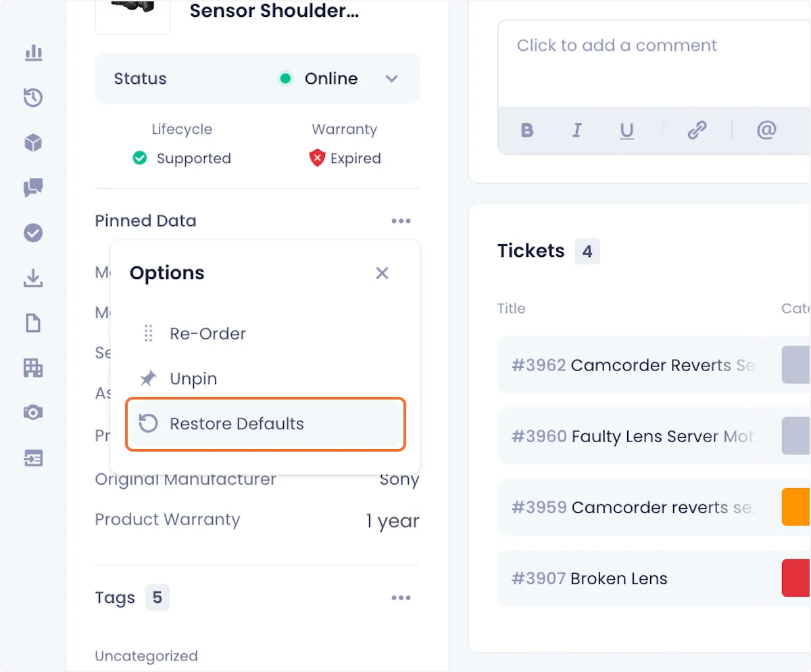Screen dimensions: 811x672
Task: Apply bold formatting in comment toolbar
Action: coord(527,130)
